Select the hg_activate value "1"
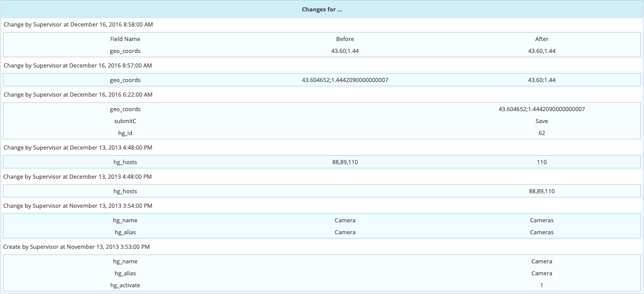Viewport: 644px width, 294px height. click(x=542, y=285)
